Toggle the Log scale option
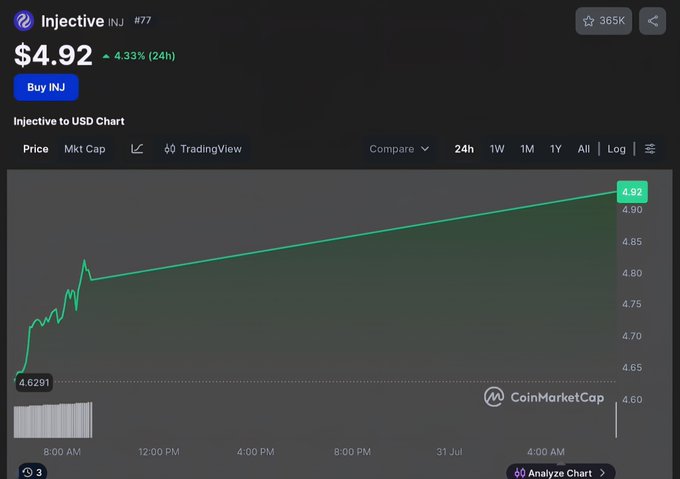 [x=616, y=149]
